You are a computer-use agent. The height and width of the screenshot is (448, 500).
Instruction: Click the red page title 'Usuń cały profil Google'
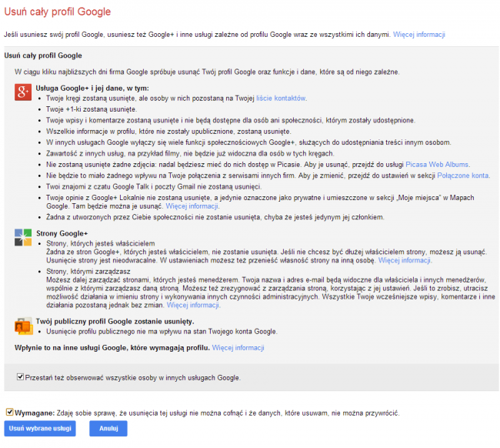click(x=58, y=12)
